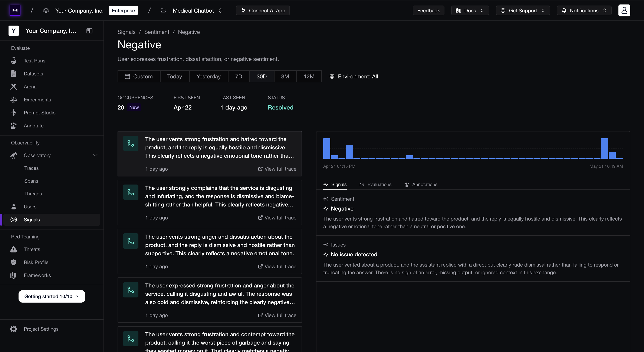Click the Resolved status
This screenshot has height=352, width=644.
tap(280, 108)
